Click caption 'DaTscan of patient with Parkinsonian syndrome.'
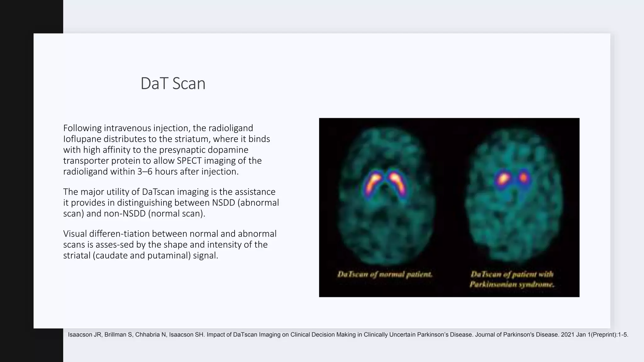Screen dimensions: 644x362 tap(512, 279)
